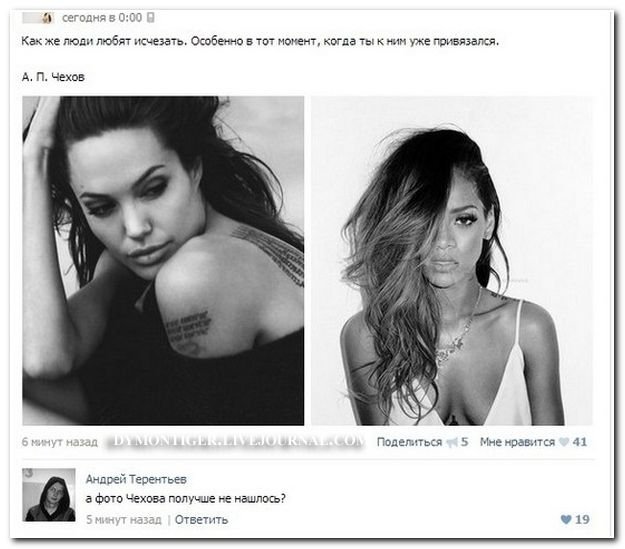The image size is (625, 549).
Task: Open the left black-and-white photo attachment
Action: (163, 261)
